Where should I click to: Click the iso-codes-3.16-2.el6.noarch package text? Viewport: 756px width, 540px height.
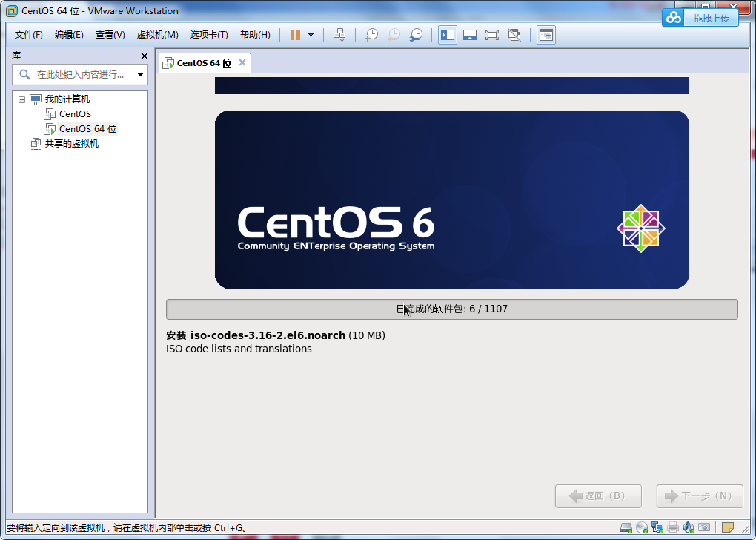coord(268,335)
